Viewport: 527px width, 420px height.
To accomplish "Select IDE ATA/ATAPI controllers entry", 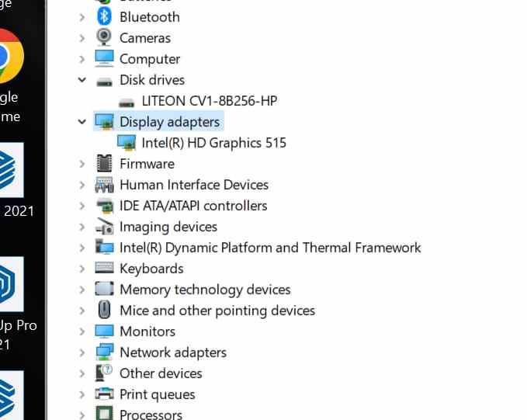I will (192, 206).
